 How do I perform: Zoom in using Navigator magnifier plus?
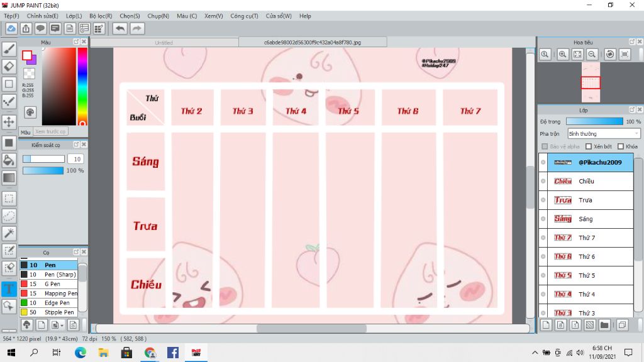point(563,54)
